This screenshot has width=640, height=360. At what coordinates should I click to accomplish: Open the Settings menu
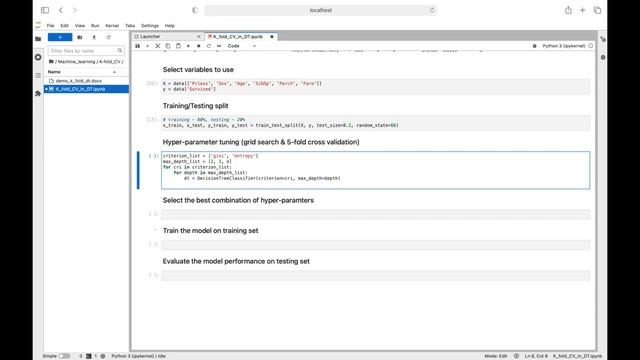[150, 26]
